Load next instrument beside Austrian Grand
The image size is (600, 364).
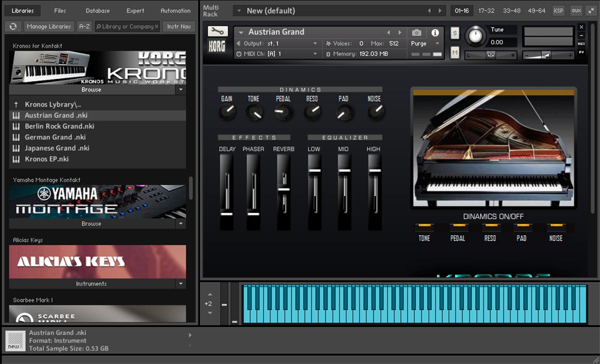(399, 32)
